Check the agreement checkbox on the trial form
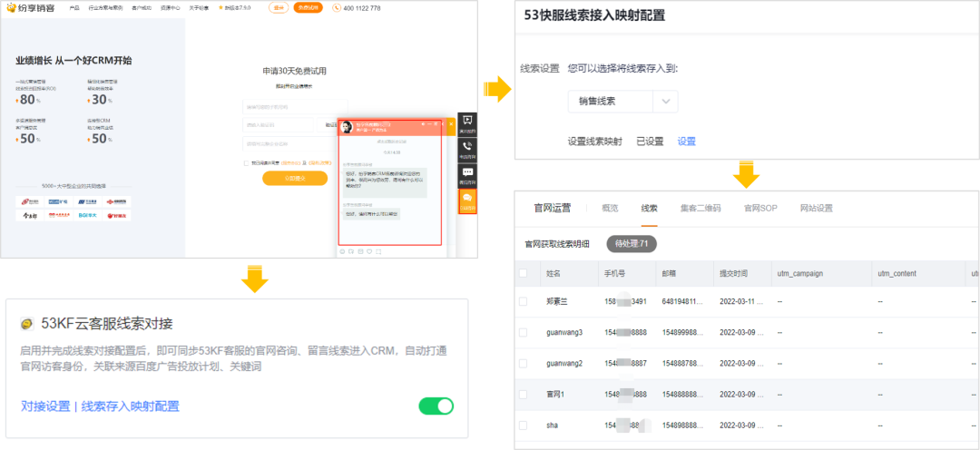Viewport: 980px width, 450px height. click(x=246, y=163)
